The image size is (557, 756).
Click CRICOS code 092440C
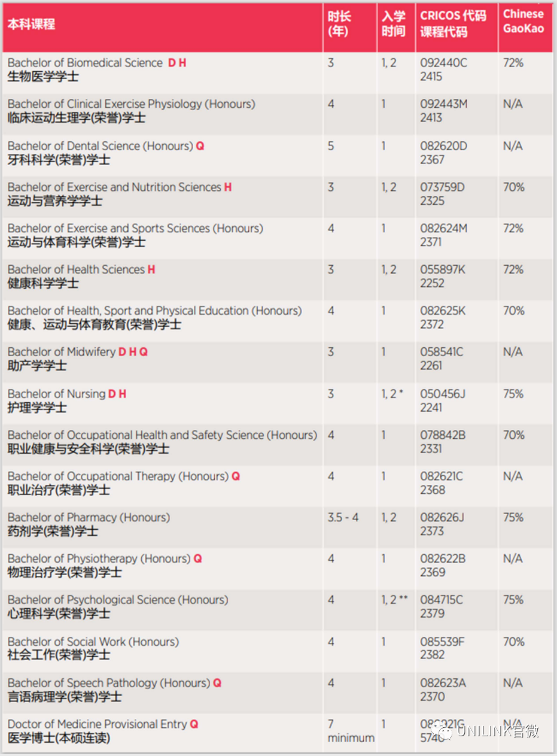click(443, 63)
